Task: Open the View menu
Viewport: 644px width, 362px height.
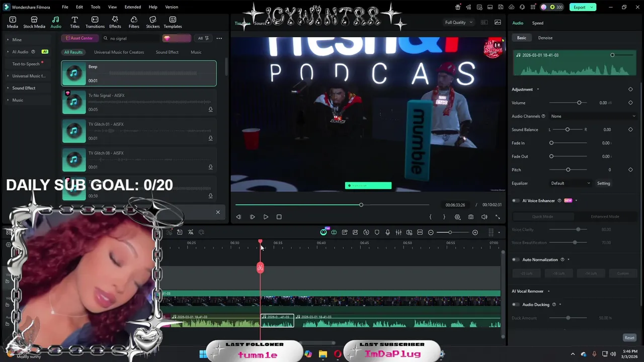Action: click(112, 7)
